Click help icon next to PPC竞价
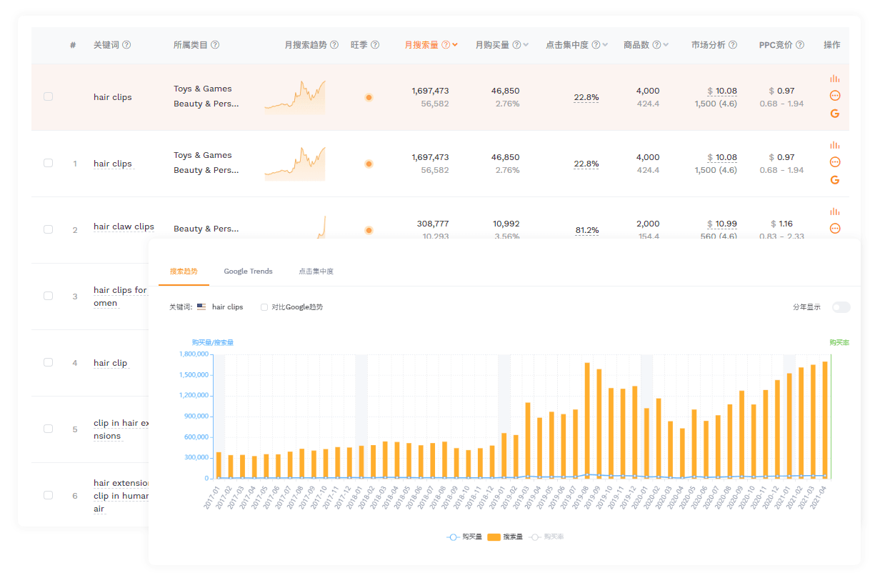 (800, 45)
